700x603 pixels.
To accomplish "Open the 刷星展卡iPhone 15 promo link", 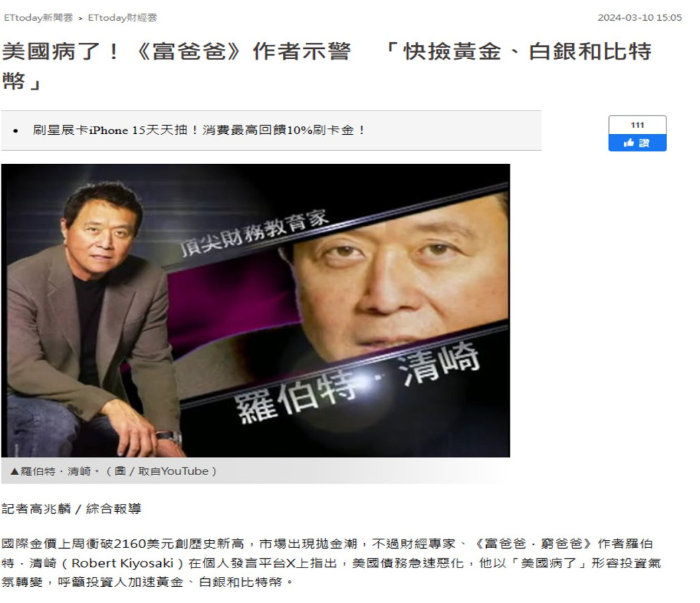I will coord(199,130).
